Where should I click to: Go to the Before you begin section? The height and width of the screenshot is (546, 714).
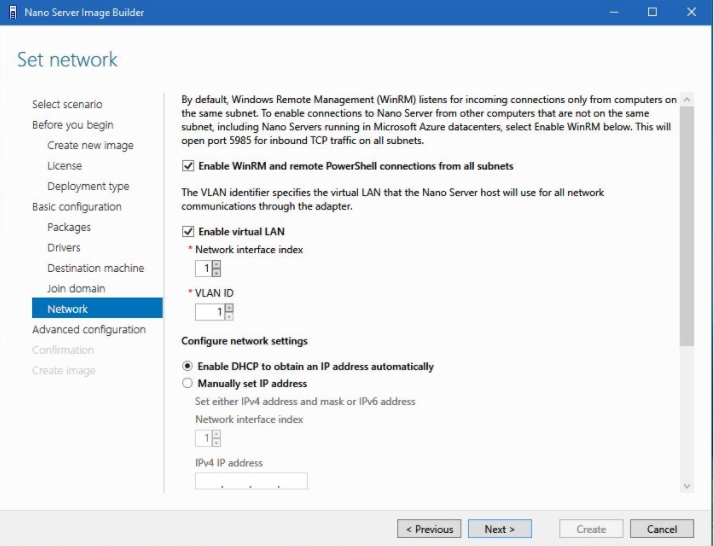[72, 125]
